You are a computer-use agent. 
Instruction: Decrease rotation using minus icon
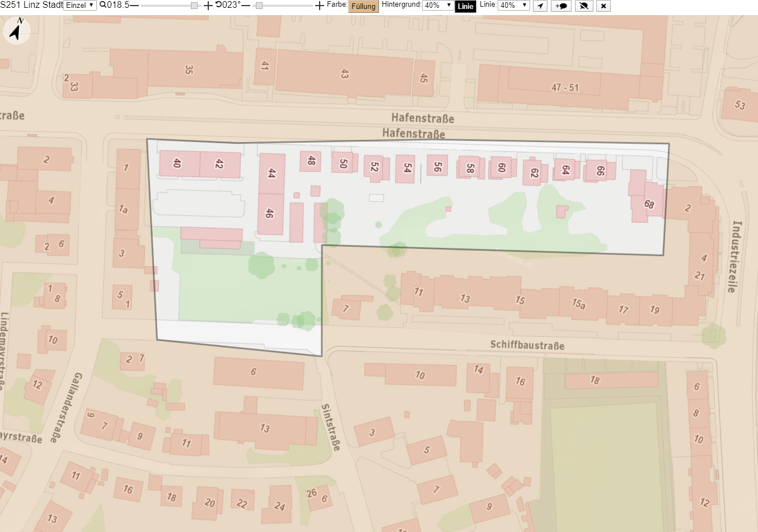click(x=246, y=6)
